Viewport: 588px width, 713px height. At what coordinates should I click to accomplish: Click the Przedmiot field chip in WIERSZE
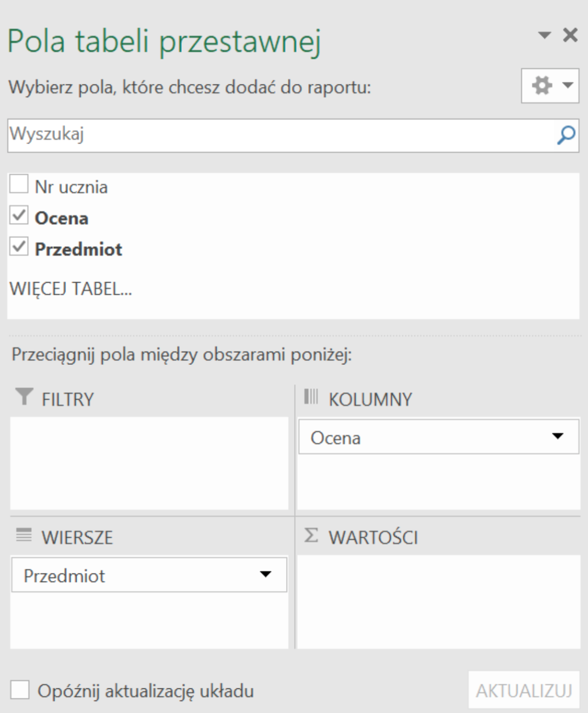[x=105, y=575]
